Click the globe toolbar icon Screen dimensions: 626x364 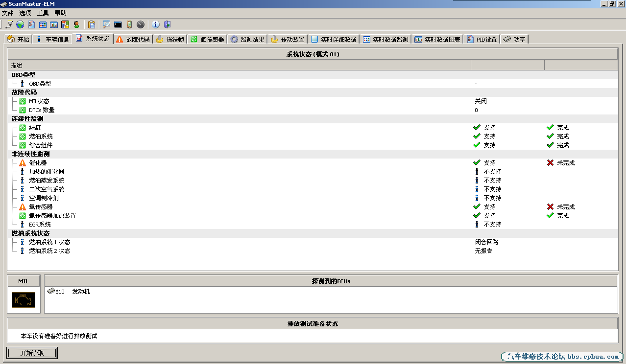20,24
